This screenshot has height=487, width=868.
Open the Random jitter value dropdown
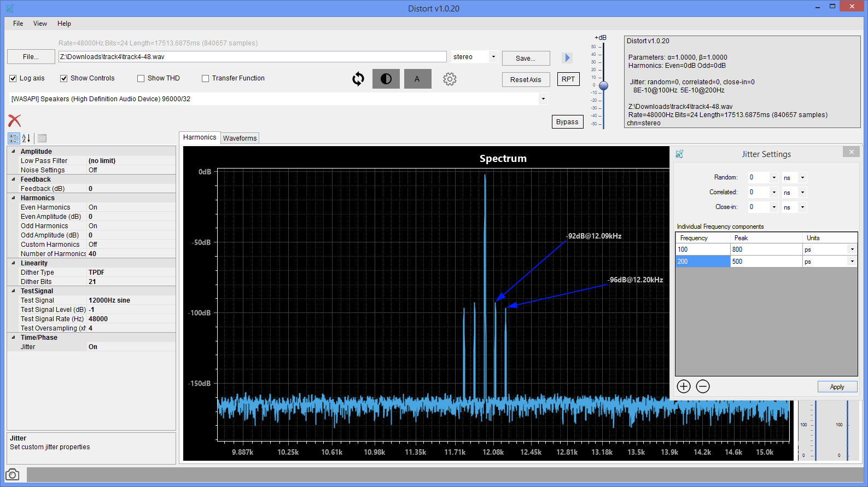(773, 178)
